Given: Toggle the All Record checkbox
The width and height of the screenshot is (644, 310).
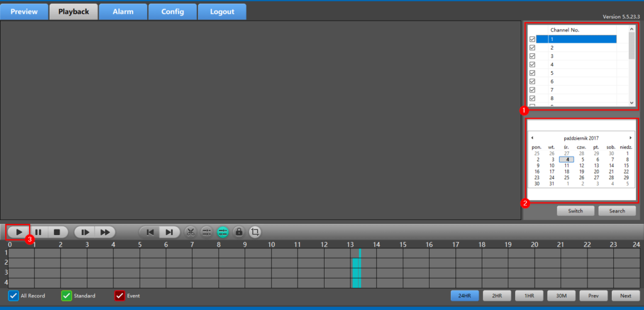Looking at the screenshot, I should point(13,296).
